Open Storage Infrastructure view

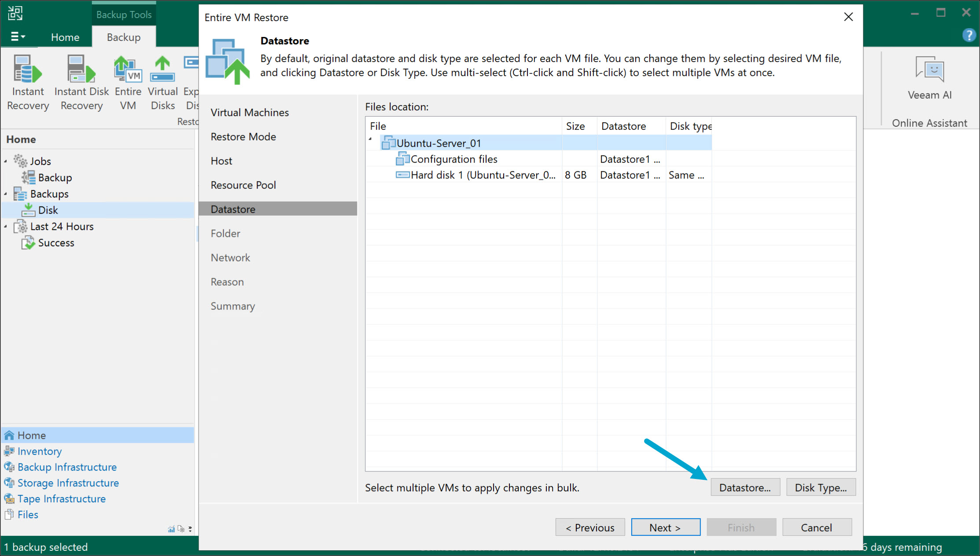[x=68, y=482]
